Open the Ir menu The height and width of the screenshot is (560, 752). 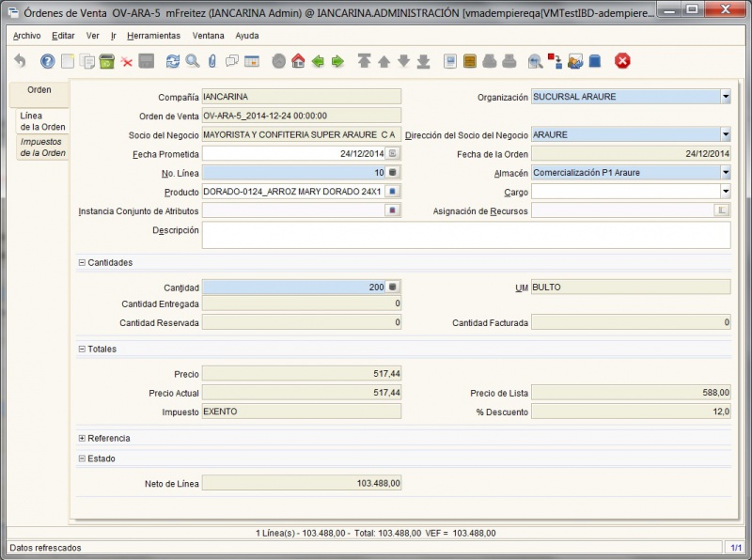click(114, 36)
